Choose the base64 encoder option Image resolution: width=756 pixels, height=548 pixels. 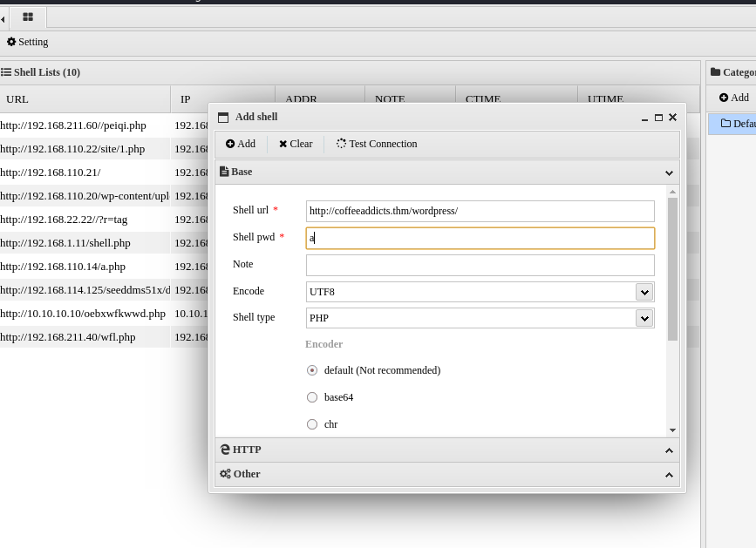click(312, 397)
